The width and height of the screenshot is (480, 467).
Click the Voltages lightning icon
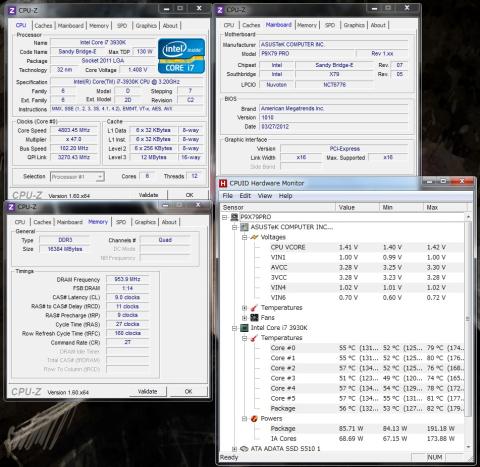point(254,237)
